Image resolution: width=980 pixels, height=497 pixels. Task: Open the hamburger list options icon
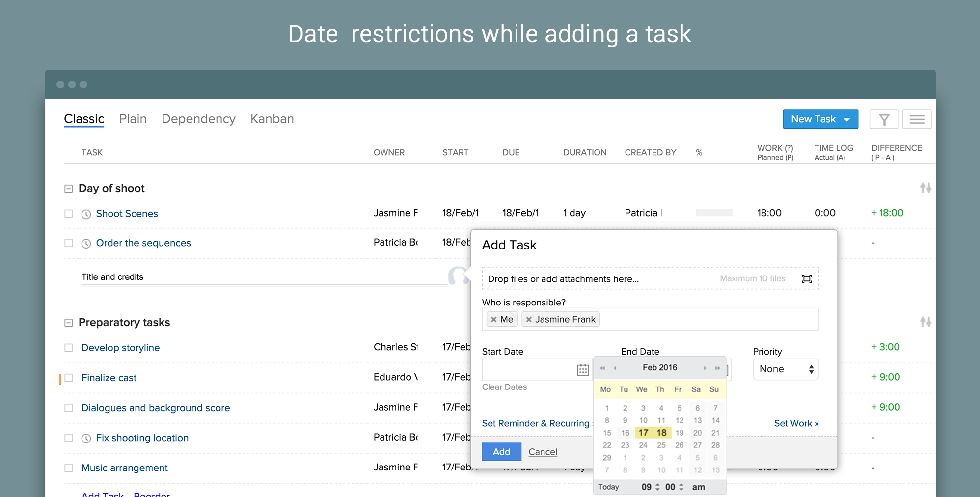(x=917, y=119)
